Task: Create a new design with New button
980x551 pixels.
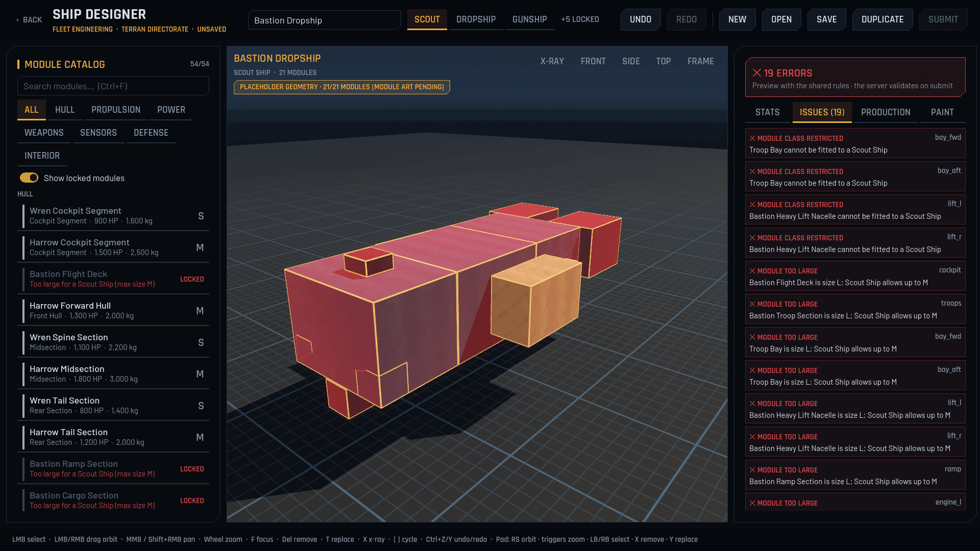Action: point(737,19)
